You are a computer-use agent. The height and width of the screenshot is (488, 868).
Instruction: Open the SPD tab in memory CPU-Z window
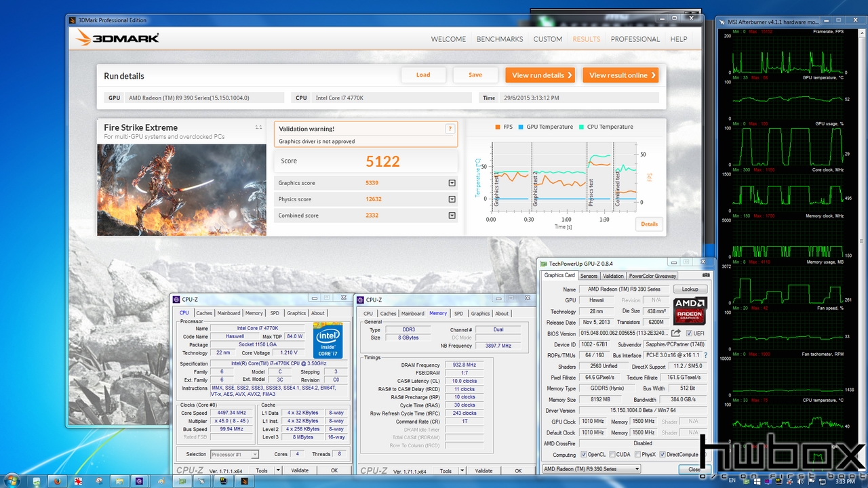[458, 313]
